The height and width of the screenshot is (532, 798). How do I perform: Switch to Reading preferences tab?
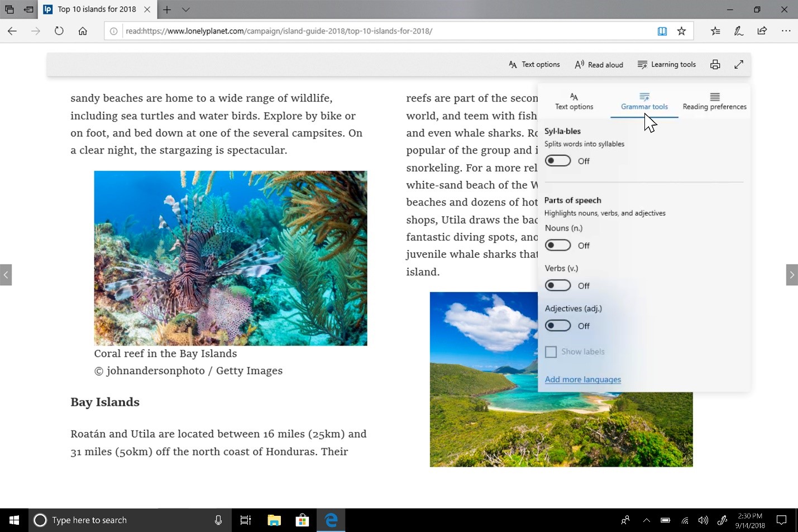(x=714, y=102)
